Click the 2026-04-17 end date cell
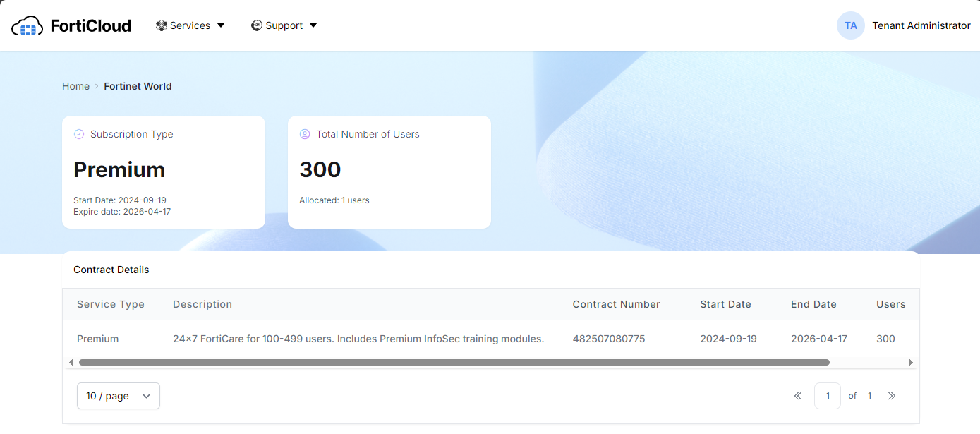The image size is (980, 434). coord(819,339)
